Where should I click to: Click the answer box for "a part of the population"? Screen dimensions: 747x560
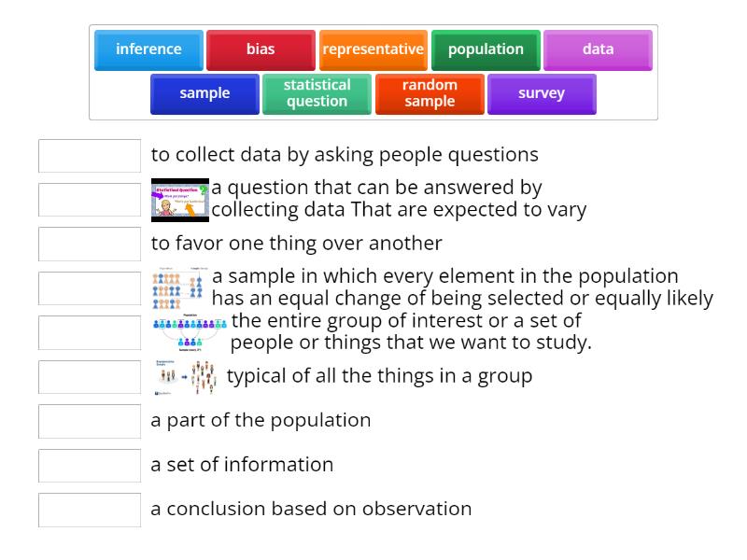pyautogui.click(x=88, y=421)
